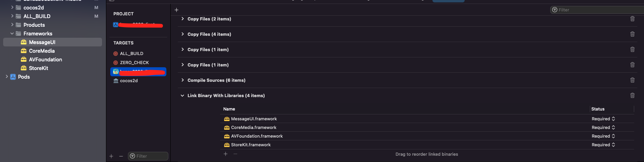Expand Compile Sources (6 items) section

click(x=182, y=80)
